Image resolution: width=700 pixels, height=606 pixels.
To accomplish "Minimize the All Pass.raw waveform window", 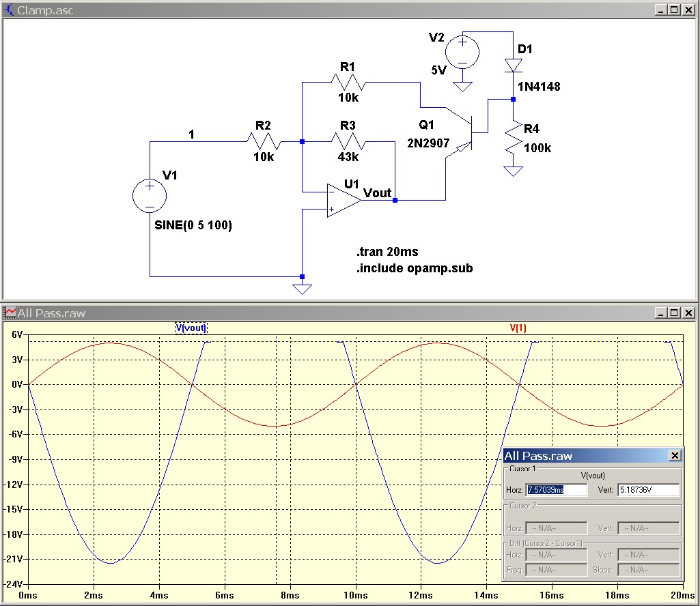I will tap(660, 313).
